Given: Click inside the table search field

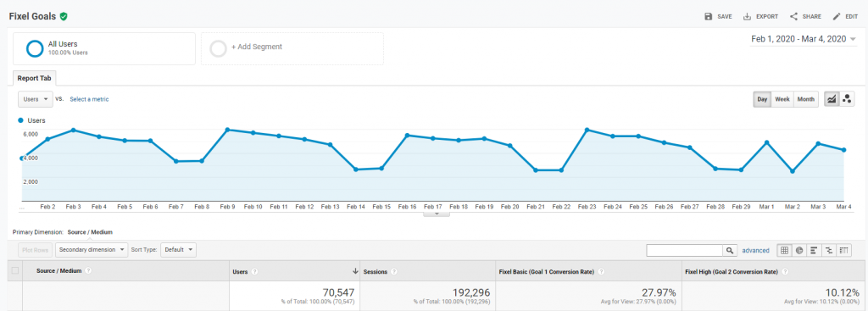Looking at the screenshot, I should 685,250.
